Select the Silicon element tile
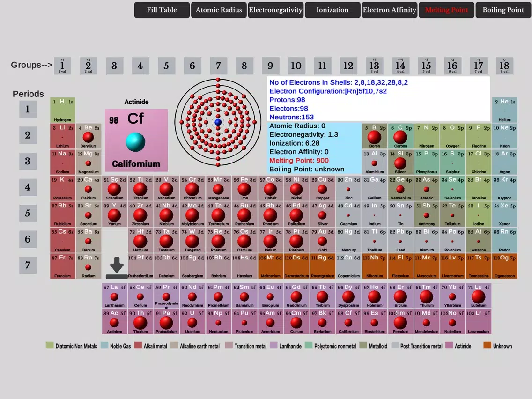This screenshot has width=532, height=399. [x=400, y=162]
